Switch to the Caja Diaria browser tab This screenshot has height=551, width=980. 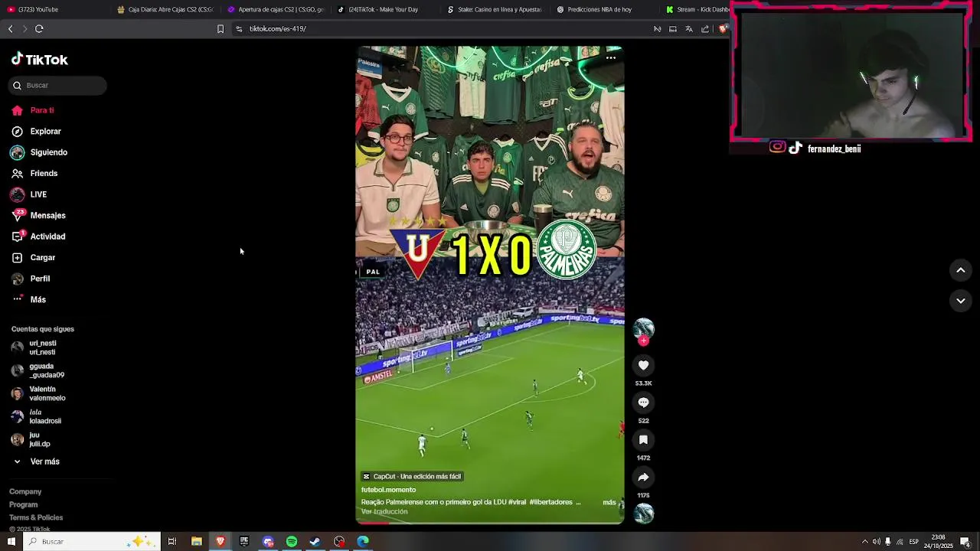point(165,9)
